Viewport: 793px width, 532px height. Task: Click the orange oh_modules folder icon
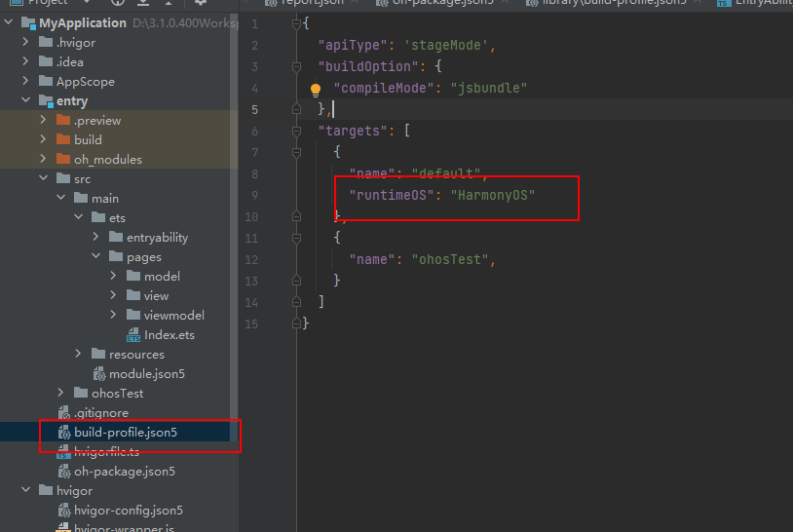tap(63, 159)
